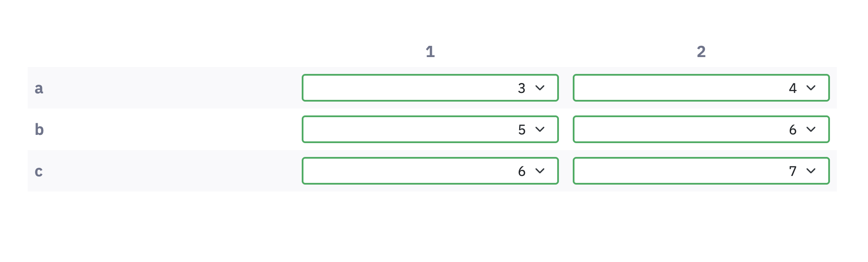Click the selected value 7 in row c
The height and width of the screenshot is (262, 868).
(793, 171)
